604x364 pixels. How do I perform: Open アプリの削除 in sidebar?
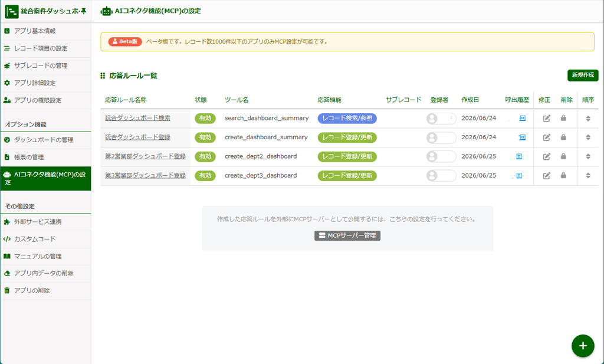(46, 291)
